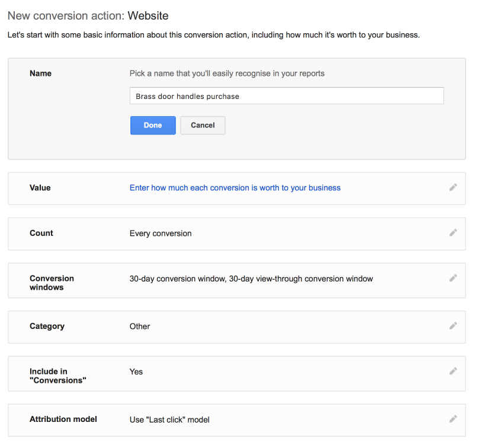The image size is (481, 448).
Task: Cancel the name edit
Action: (203, 126)
